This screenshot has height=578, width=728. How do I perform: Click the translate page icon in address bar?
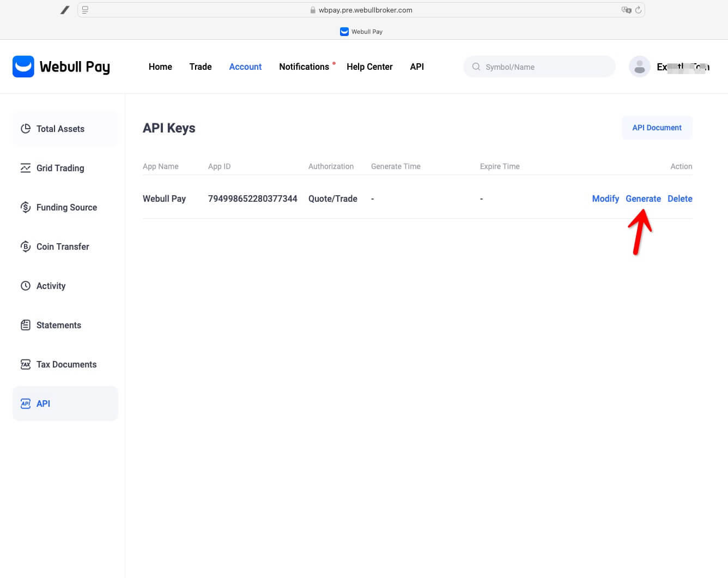click(x=626, y=10)
